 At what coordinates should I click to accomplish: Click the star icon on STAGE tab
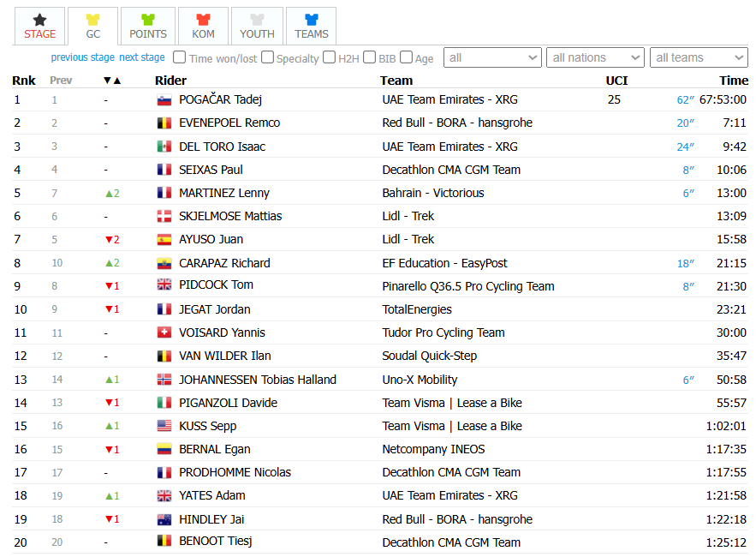coord(39,20)
